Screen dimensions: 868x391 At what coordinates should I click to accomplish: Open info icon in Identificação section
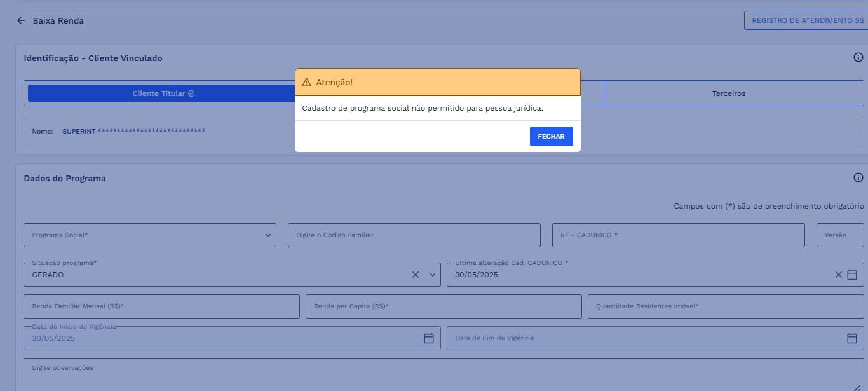tap(858, 58)
